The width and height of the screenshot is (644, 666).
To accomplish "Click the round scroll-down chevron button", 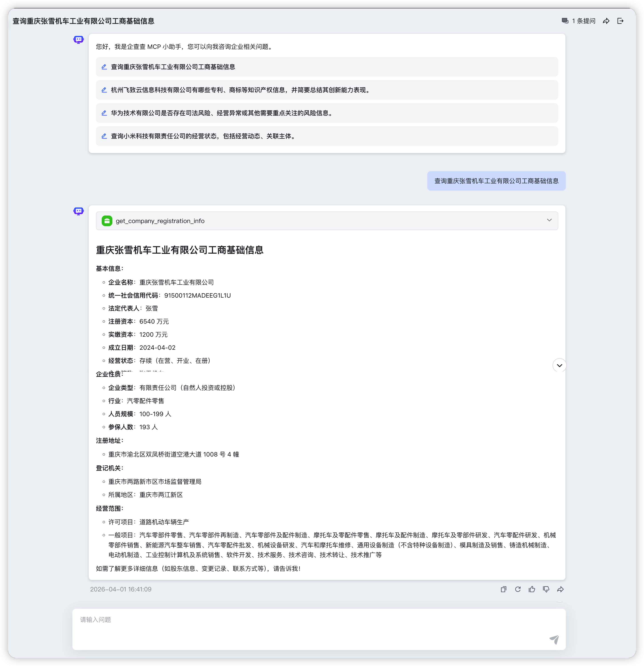I will 559,365.
